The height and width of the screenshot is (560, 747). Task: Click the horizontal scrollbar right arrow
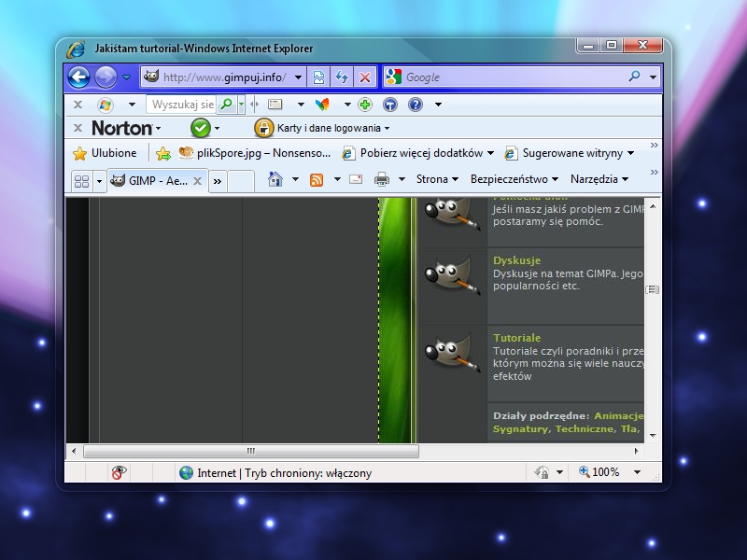tap(637, 451)
